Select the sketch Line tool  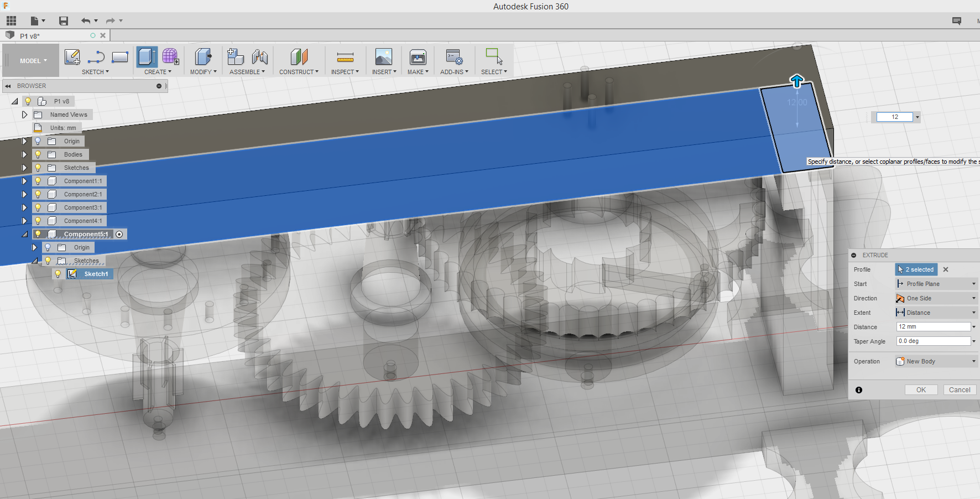(96, 56)
